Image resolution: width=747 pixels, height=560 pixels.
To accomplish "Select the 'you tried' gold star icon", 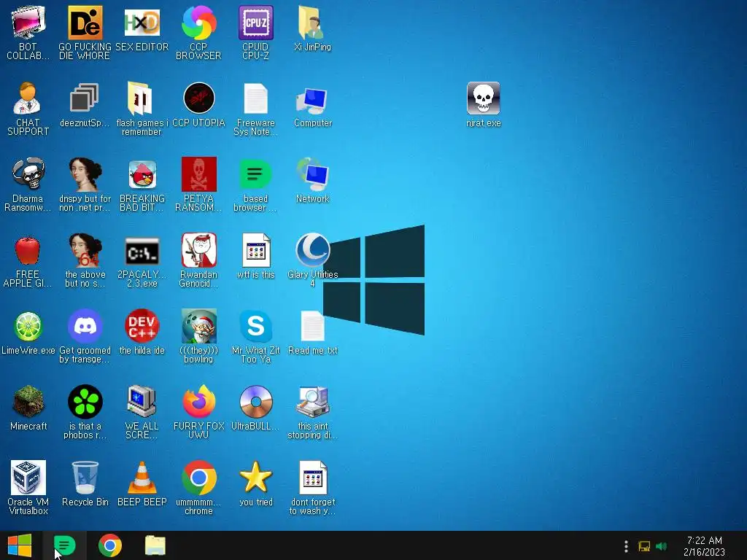I will coord(256,484).
